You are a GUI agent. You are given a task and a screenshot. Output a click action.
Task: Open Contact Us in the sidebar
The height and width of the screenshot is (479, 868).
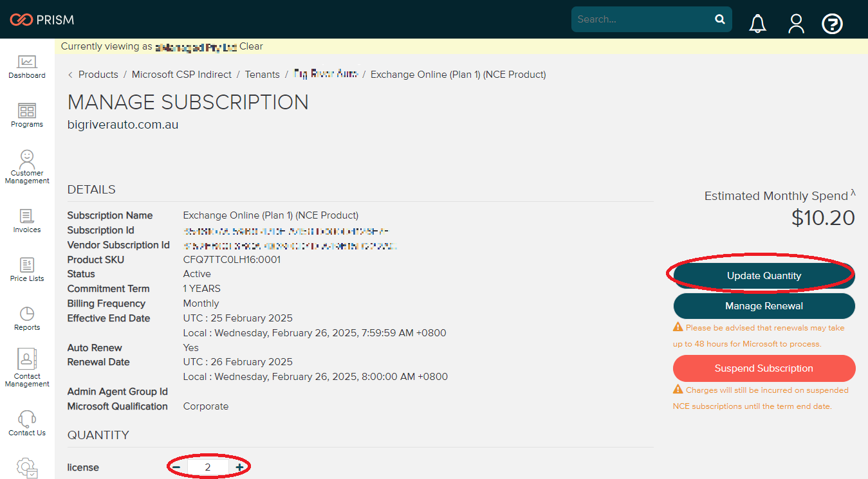coord(27,424)
